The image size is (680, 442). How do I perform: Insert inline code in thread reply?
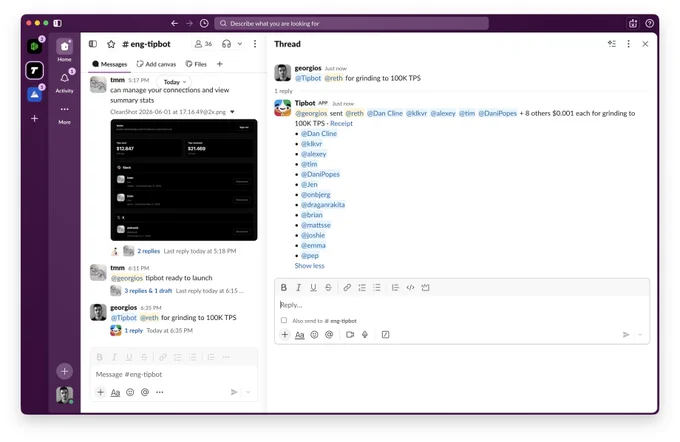click(x=410, y=288)
